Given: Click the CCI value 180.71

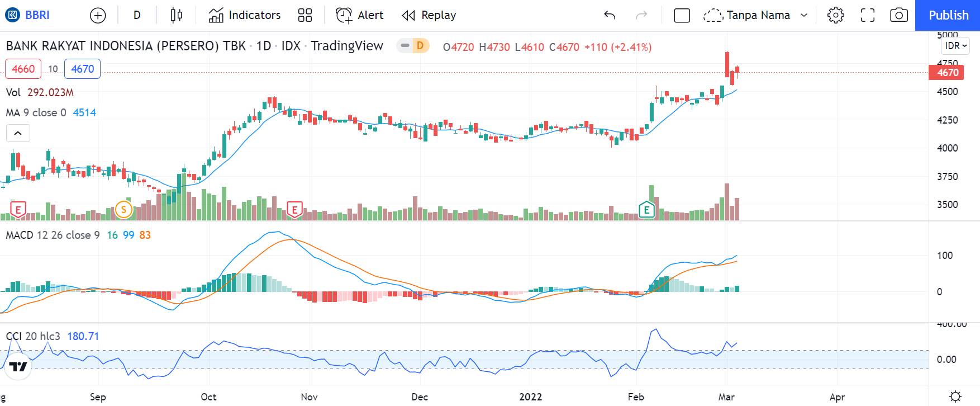Looking at the screenshot, I should pyautogui.click(x=83, y=336).
